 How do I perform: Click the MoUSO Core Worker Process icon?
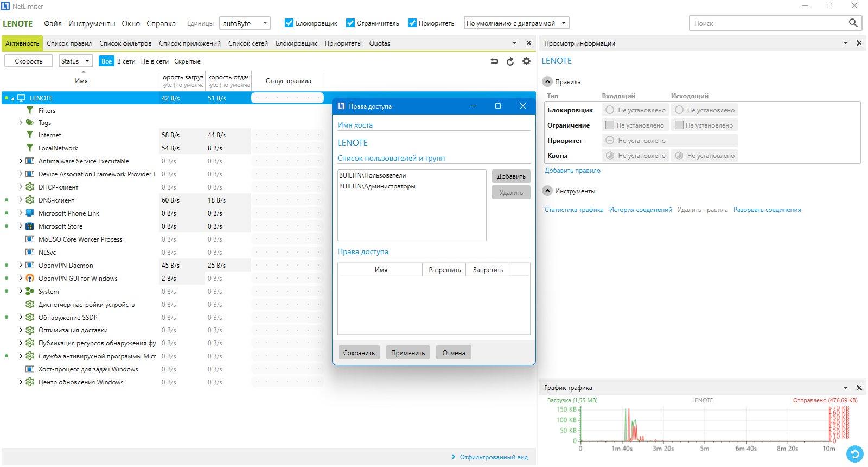30,239
